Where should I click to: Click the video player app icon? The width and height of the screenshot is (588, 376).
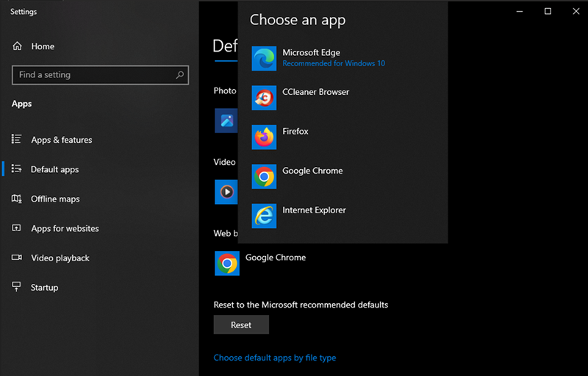[x=226, y=192]
